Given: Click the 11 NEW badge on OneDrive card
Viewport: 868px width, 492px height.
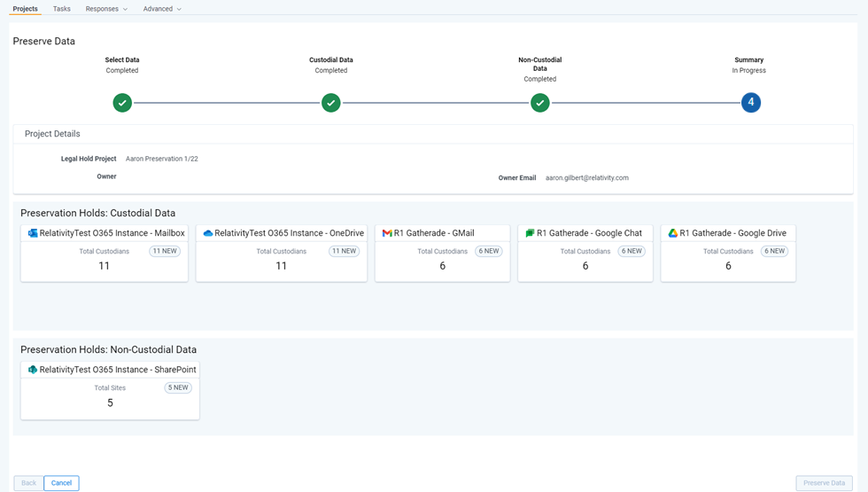Looking at the screenshot, I should pyautogui.click(x=345, y=251).
